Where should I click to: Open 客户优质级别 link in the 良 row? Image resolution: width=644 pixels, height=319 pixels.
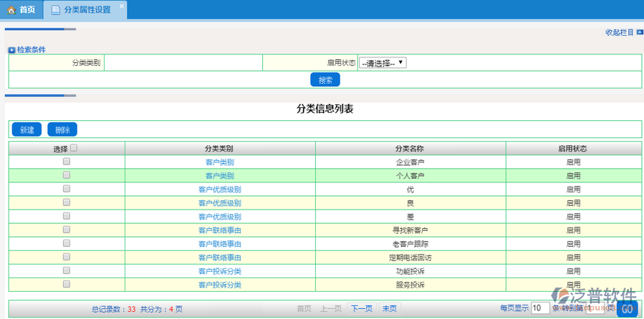coord(219,202)
